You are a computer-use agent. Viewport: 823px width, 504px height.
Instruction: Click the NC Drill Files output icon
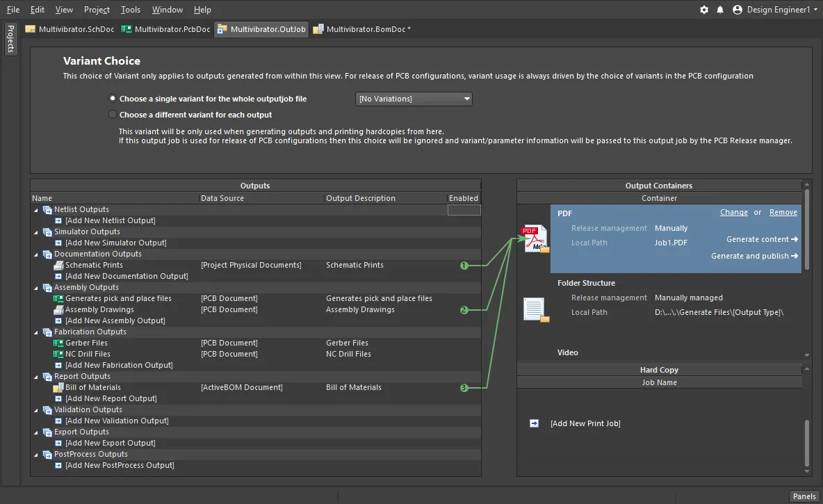coord(58,354)
